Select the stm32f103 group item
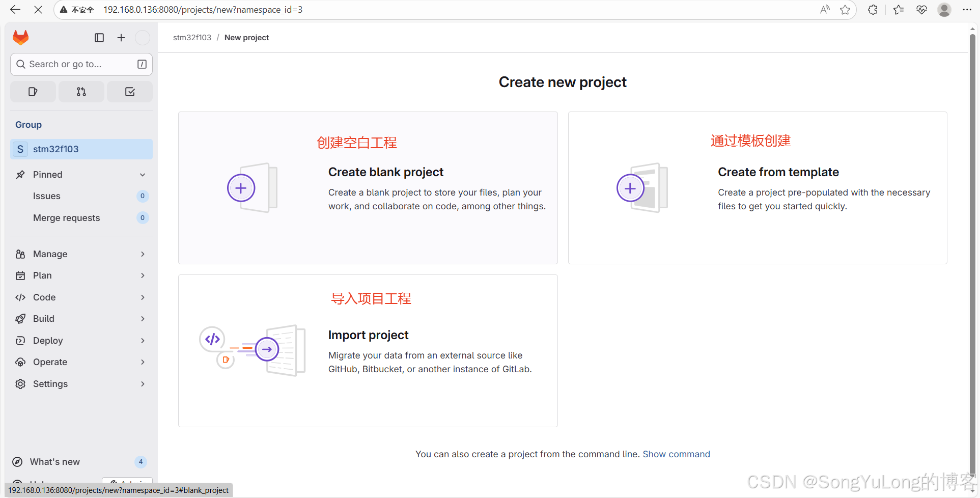 tap(81, 149)
